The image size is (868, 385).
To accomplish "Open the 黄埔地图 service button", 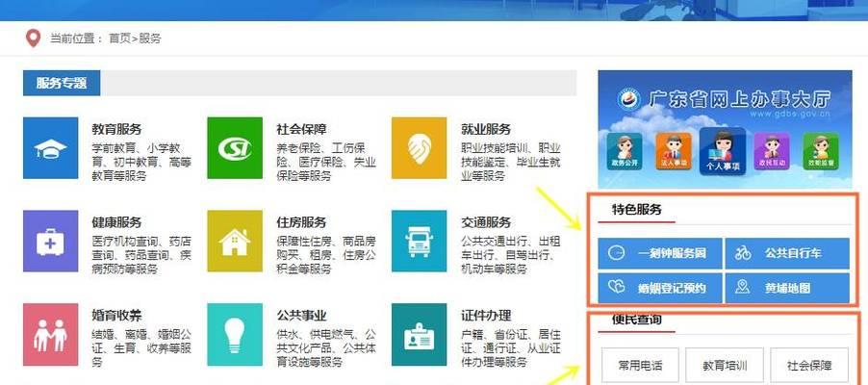I will (x=787, y=288).
